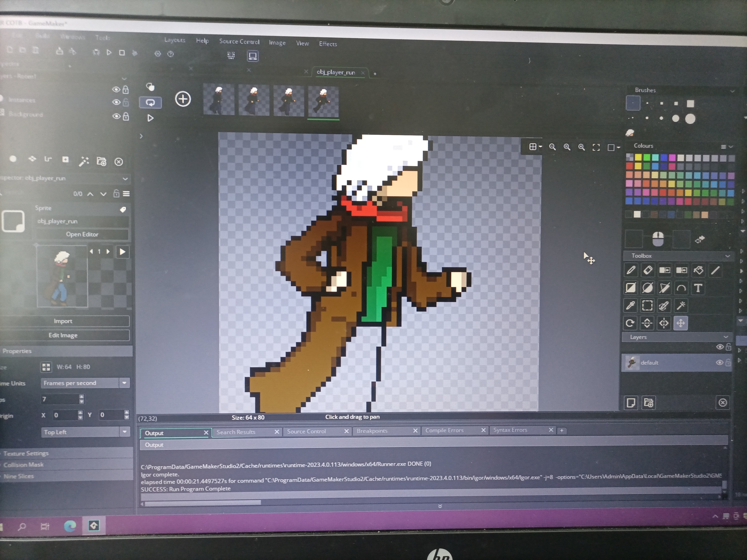Click the zoom in magnifier icon
The image size is (747, 560).
point(581,147)
